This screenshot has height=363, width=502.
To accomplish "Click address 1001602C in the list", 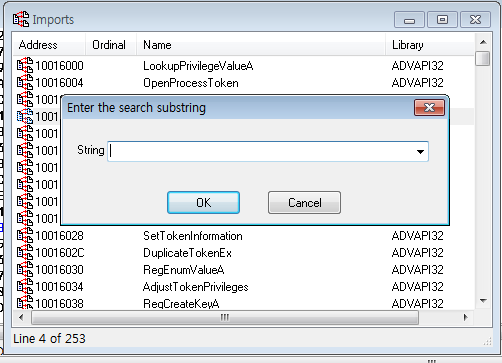I will [x=60, y=253].
